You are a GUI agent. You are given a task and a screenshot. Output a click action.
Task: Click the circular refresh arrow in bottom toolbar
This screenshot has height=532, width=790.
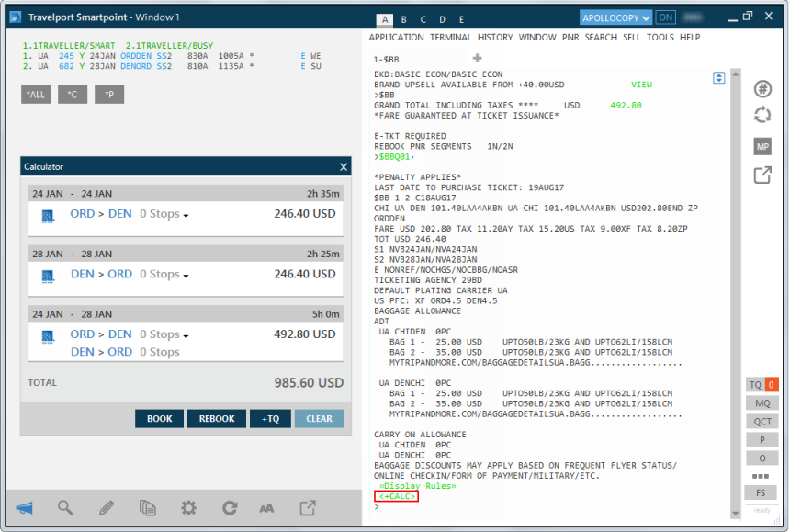[230, 507]
